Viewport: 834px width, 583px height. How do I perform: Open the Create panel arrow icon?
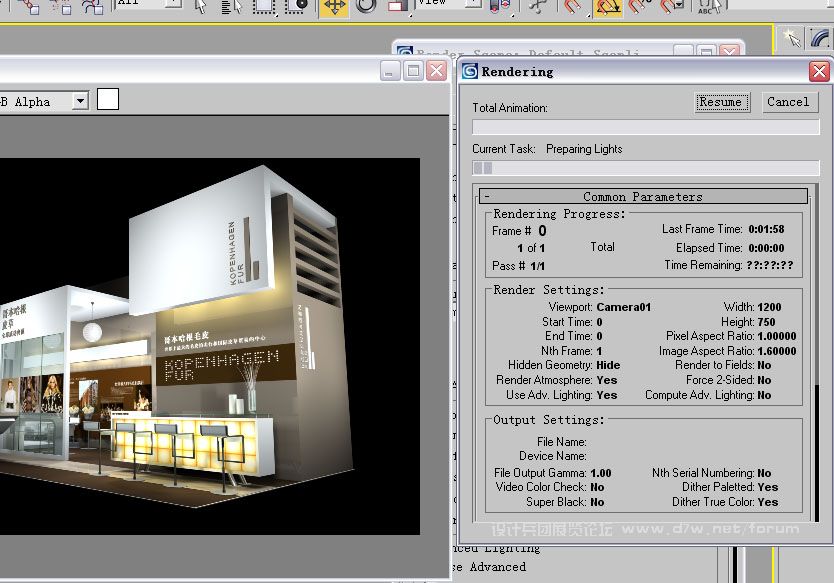pos(793,38)
